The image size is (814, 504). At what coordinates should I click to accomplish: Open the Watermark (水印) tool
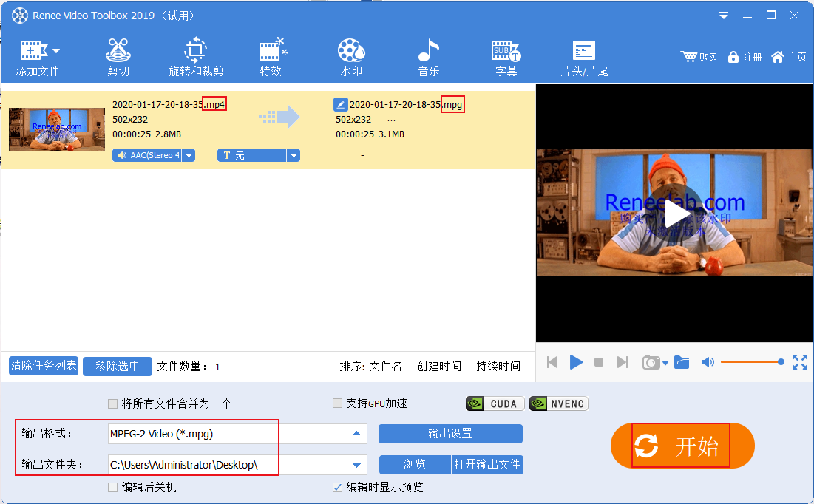(351, 58)
